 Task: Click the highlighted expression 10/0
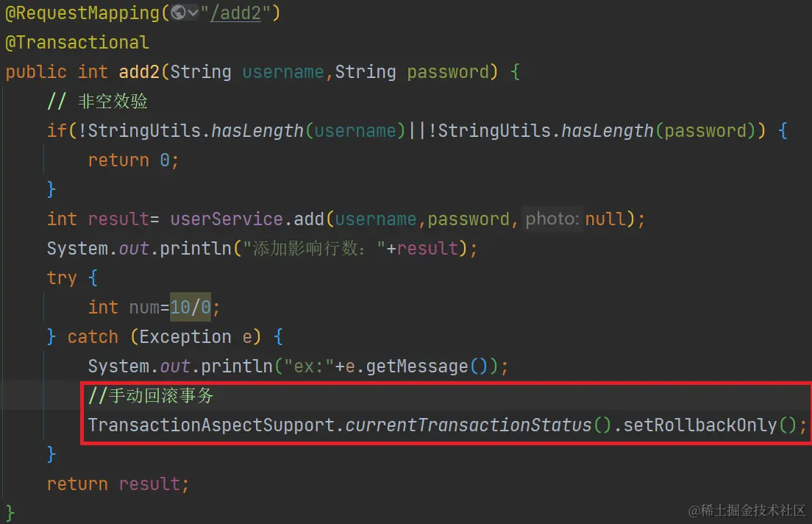[190, 308]
